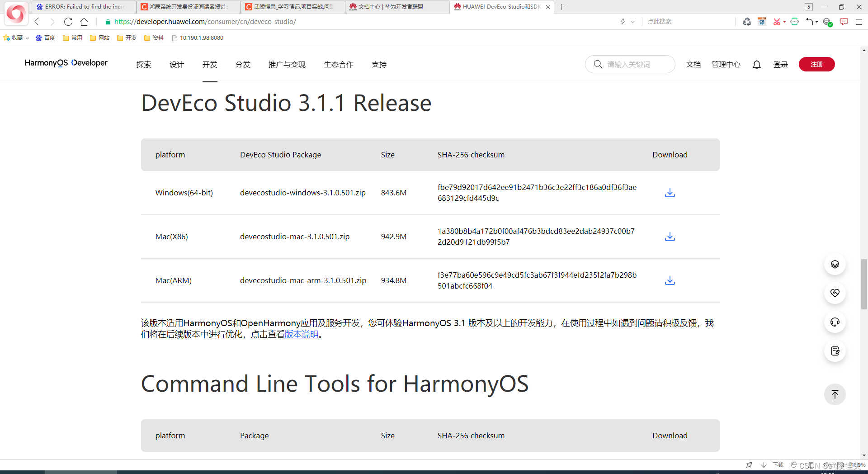This screenshot has width=868, height=474.
Task: Open the 常用 bookmarks folder
Action: 72,38
